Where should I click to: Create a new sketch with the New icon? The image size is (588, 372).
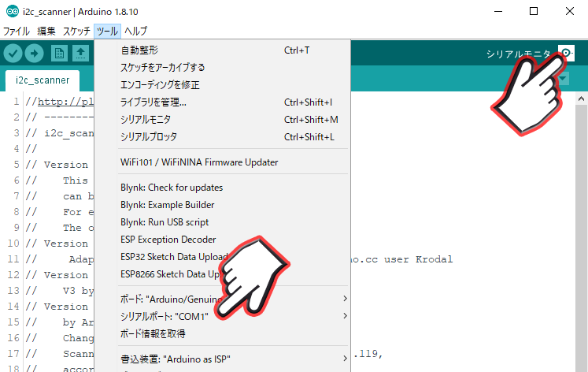59,54
